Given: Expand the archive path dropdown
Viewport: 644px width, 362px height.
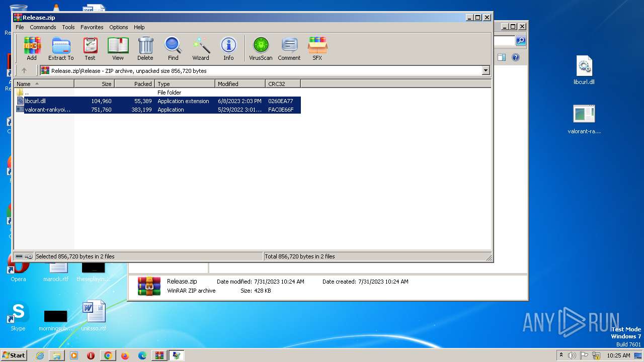Looking at the screenshot, I should 486,71.
